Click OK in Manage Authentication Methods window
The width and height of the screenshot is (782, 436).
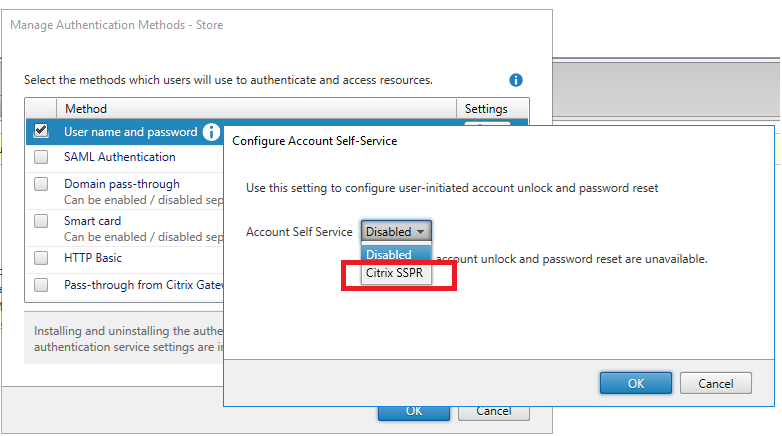(413, 412)
